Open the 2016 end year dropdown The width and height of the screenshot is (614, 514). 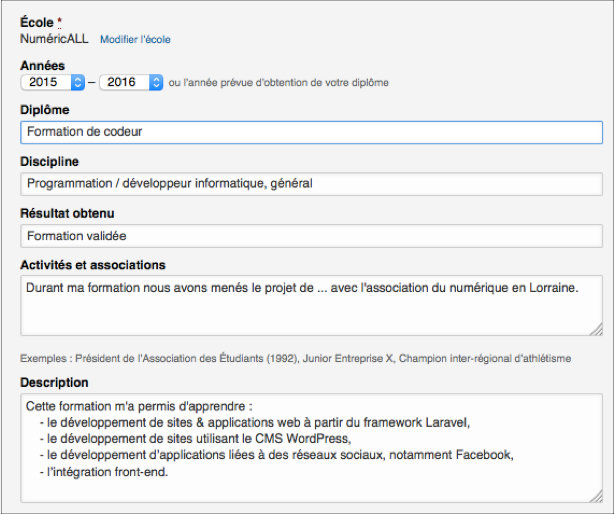click(x=131, y=82)
